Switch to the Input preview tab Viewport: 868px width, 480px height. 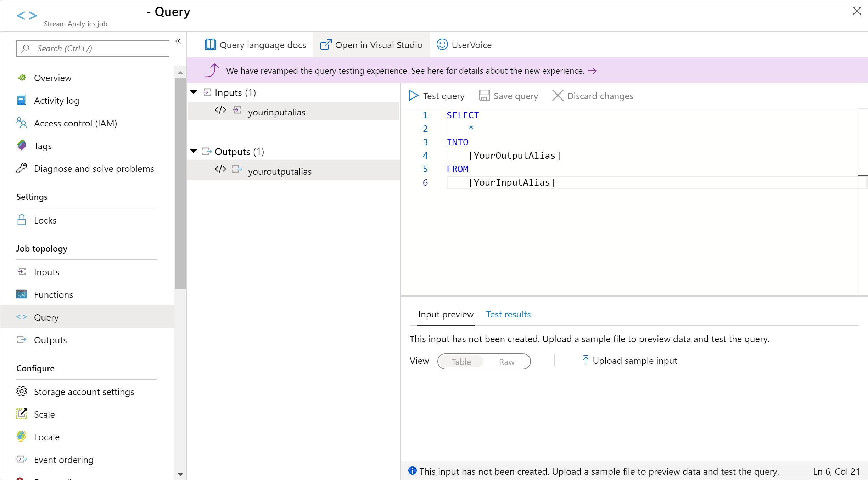point(446,315)
